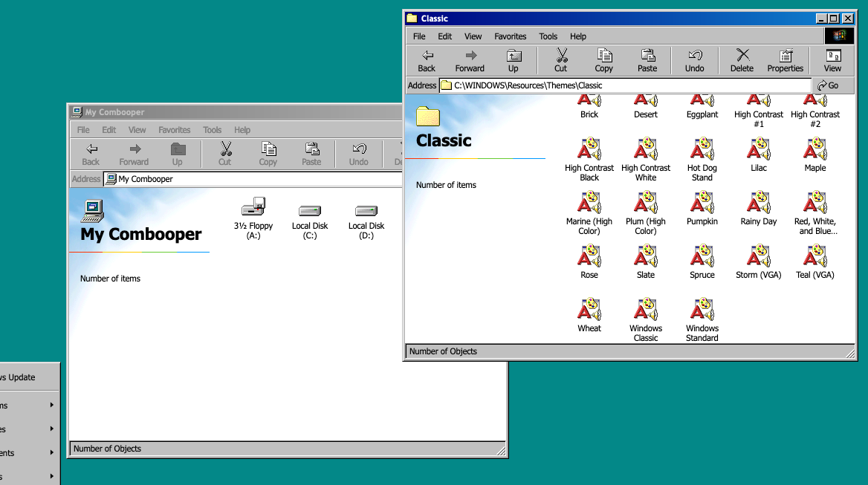
Task: Open the View dropdown in Classic toolbar
Action: (x=833, y=60)
